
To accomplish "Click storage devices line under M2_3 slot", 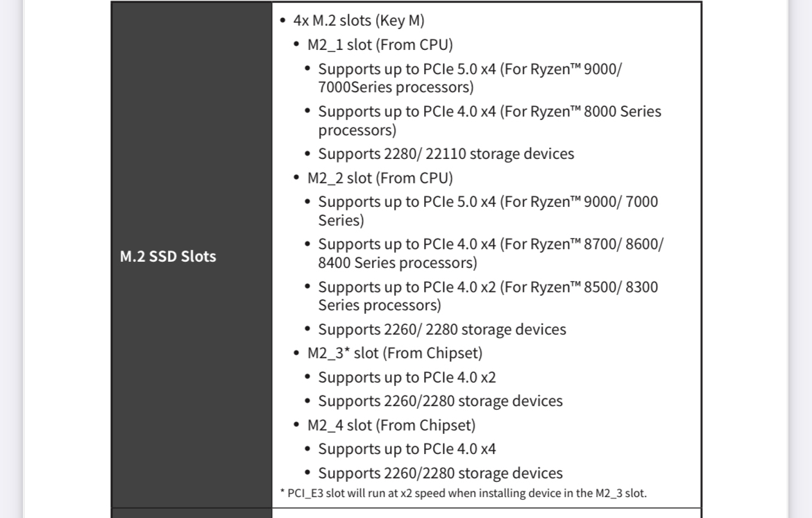I will 440,401.
